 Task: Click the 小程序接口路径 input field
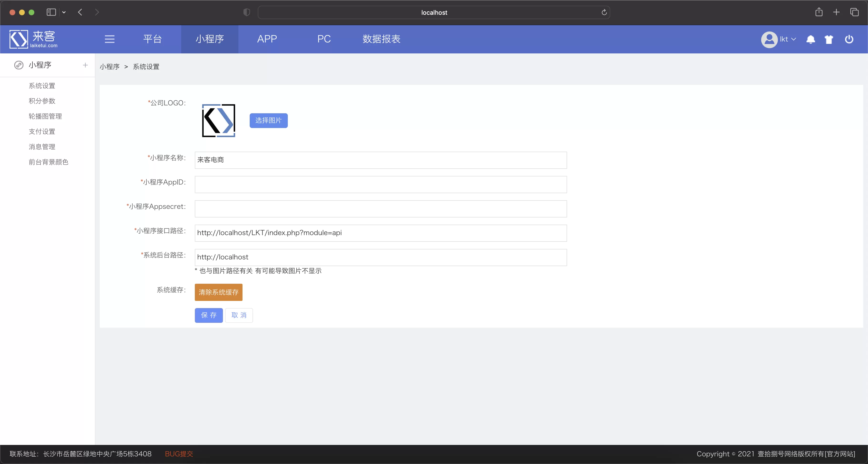pos(381,232)
